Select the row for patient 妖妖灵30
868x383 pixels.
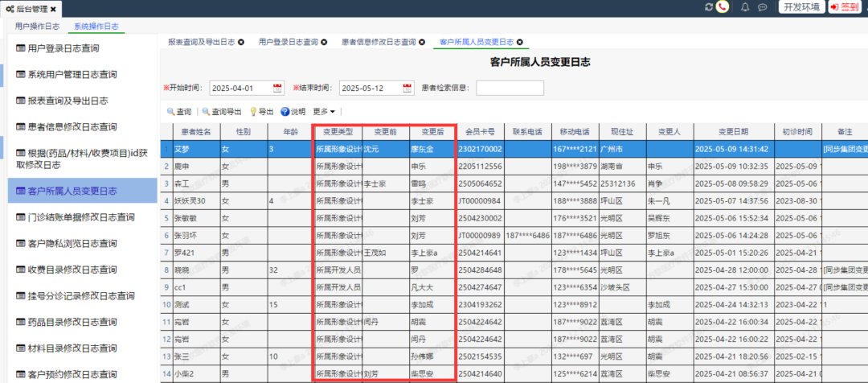tap(514, 200)
